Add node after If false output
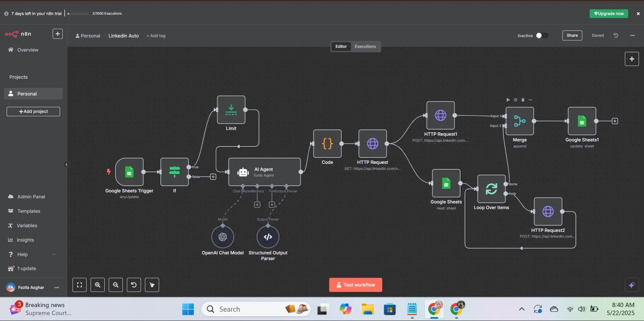 (213, 177)
